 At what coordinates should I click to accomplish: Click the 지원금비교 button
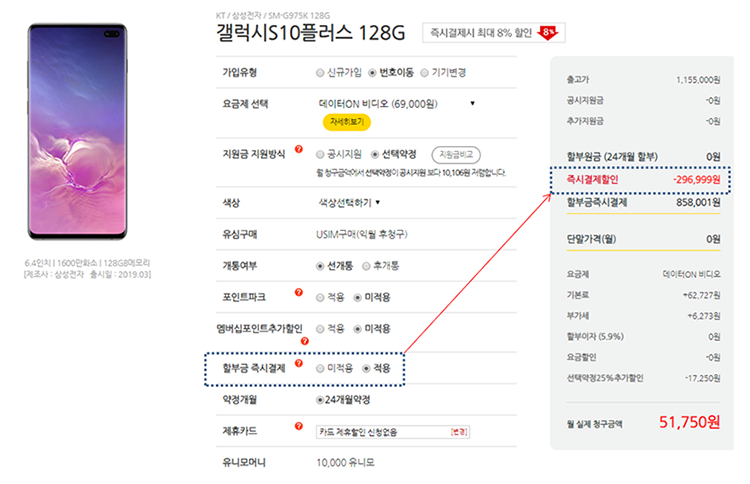[455, 155]
